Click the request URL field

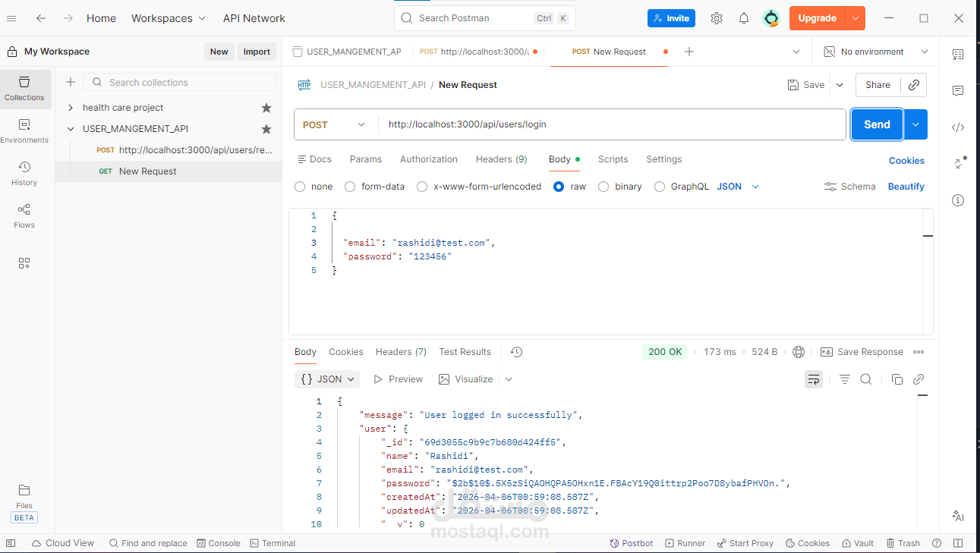(612, 124)
